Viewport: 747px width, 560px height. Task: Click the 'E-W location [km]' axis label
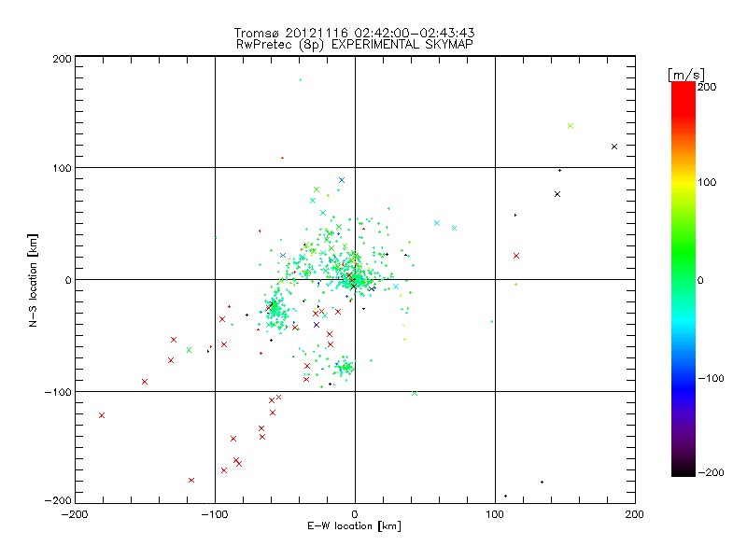point(354,526)
